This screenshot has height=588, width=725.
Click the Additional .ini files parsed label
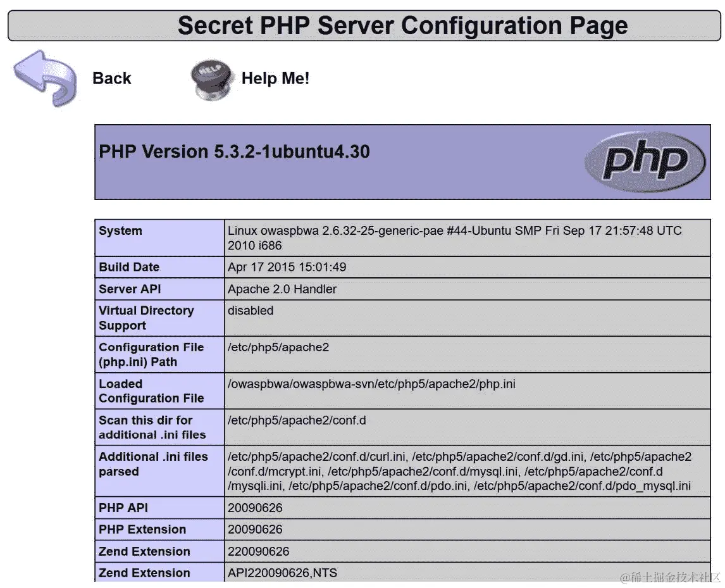pos(153,464)
